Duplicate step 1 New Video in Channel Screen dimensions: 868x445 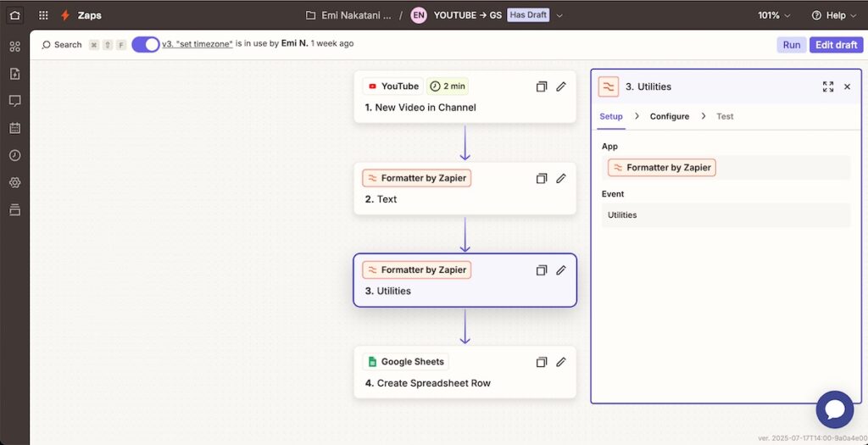coord(542,87)
